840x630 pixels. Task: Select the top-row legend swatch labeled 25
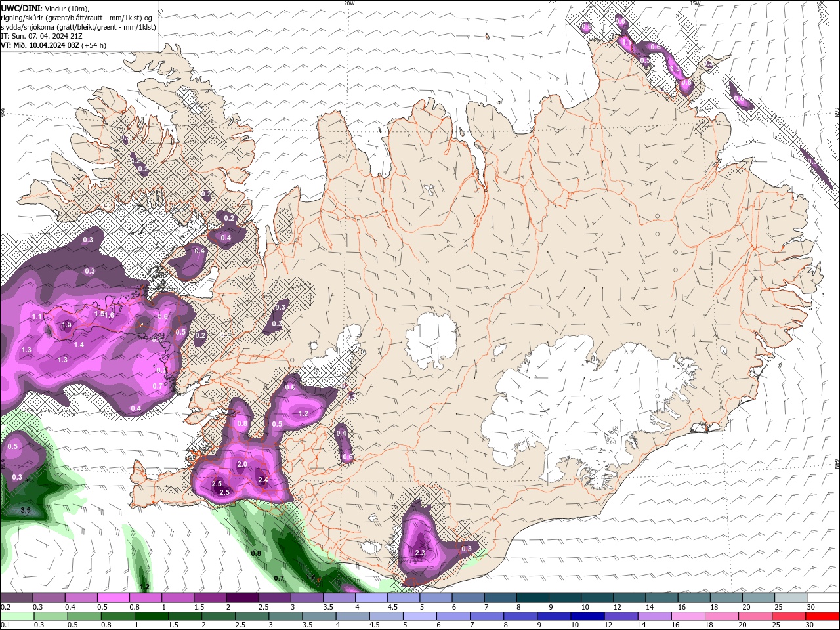791,598
